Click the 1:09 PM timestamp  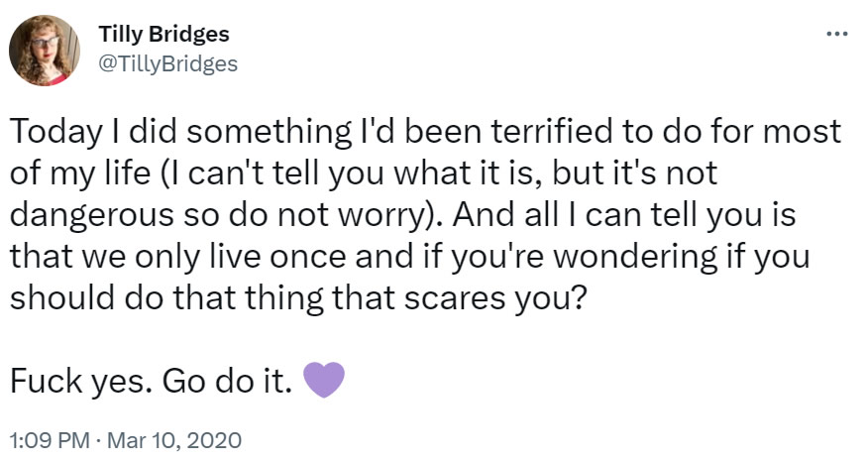(x=48, y=437)
